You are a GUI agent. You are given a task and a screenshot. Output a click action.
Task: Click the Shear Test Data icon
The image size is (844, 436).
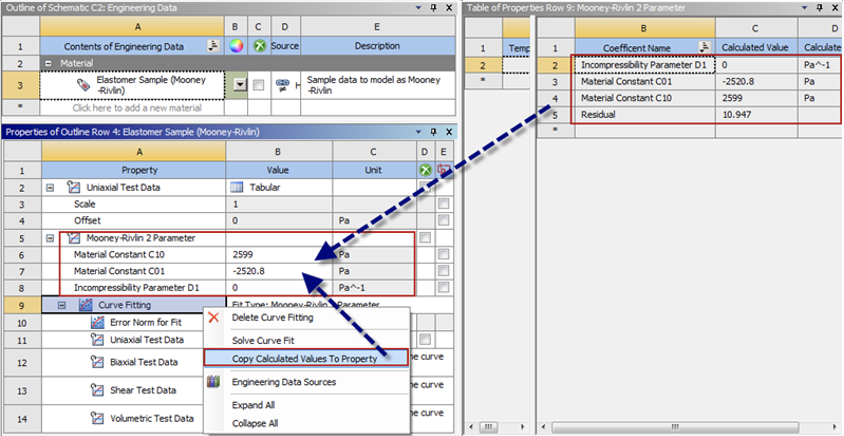pos(97,390)
